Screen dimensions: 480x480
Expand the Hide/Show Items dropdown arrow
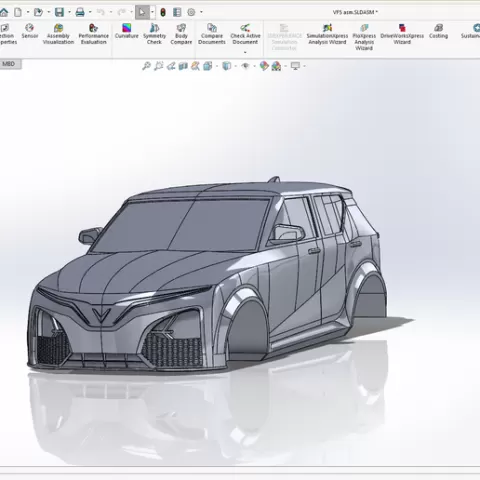tap(255, 66)
